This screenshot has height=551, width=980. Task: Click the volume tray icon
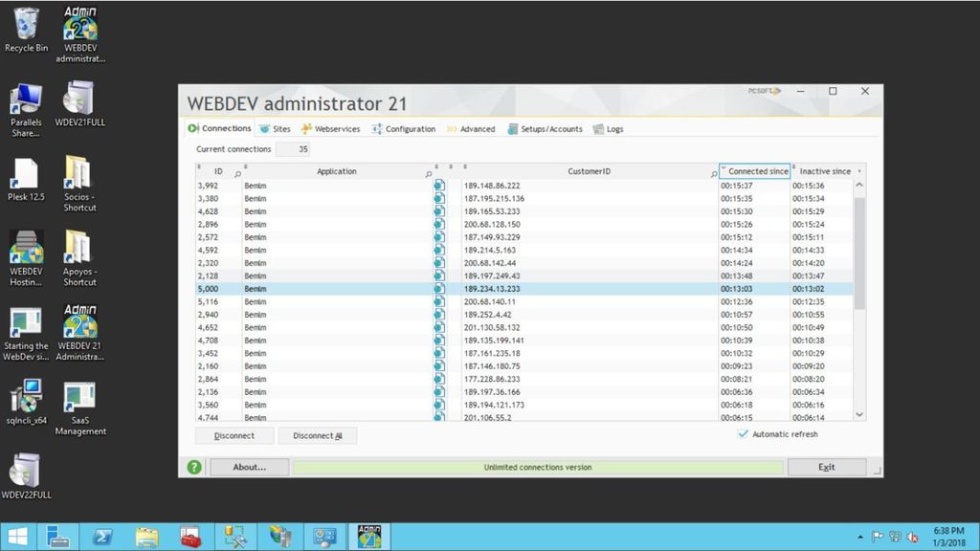point(913,537)
